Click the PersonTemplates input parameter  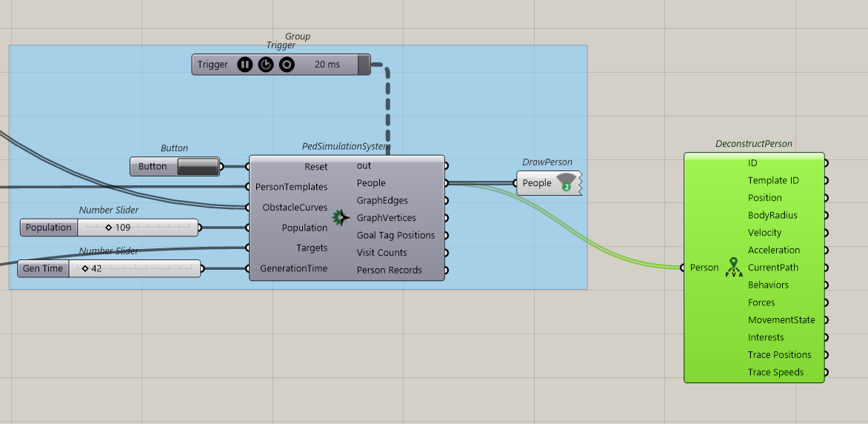(291, 187)
